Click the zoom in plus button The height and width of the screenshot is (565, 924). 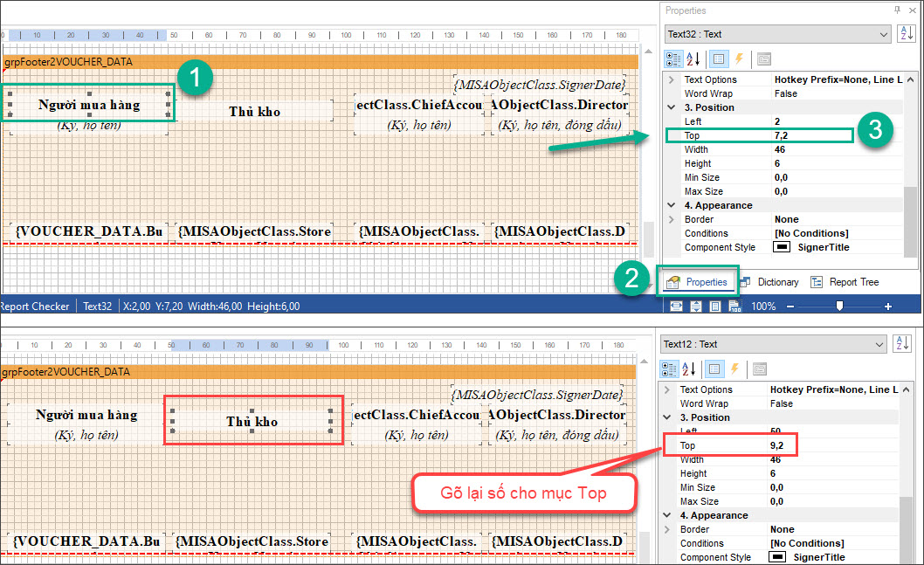click(x=888, y=307)
